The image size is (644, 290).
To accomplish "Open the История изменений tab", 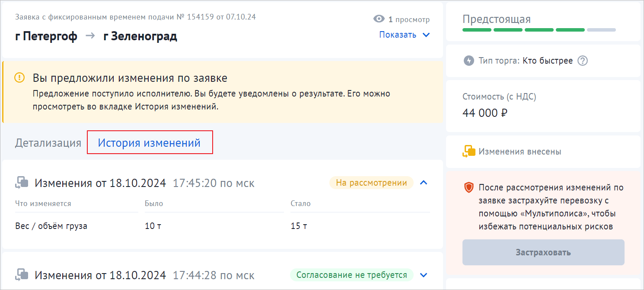I will point(150,142).
